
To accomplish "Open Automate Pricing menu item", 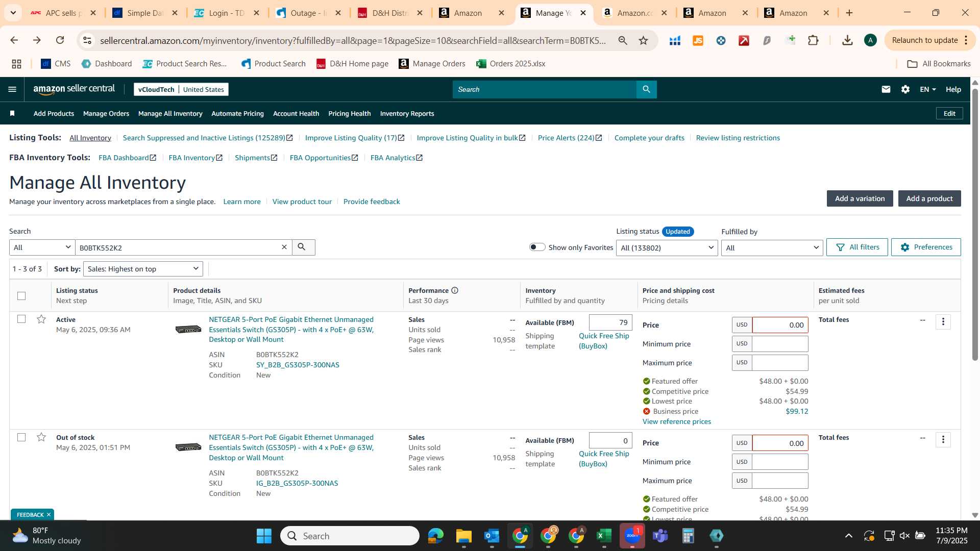I will pos(237,113).
